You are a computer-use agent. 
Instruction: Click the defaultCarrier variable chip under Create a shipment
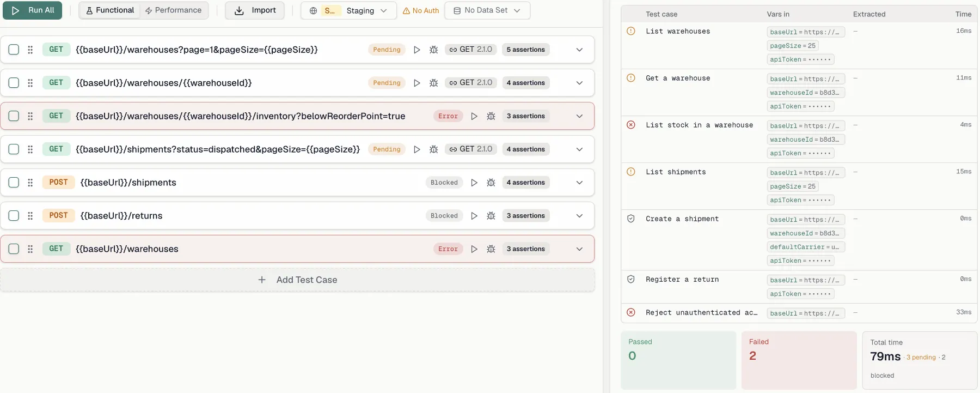coord(806,247)
